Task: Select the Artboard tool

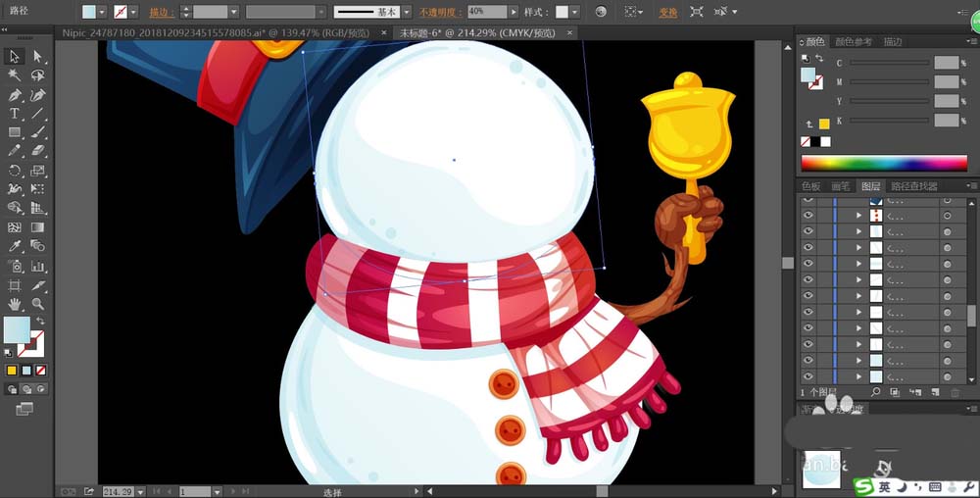Action: [x=15, y=285]
